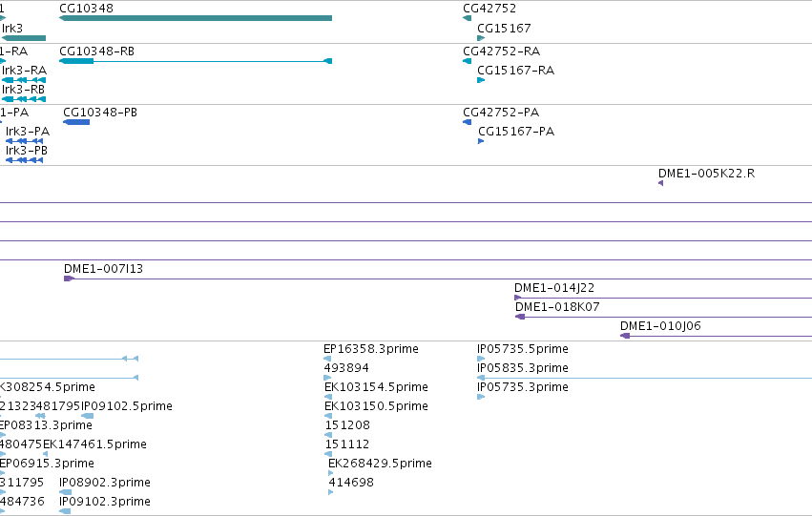Select the DME1-014J22 clone arrow
812x516 pixels.
518,298
